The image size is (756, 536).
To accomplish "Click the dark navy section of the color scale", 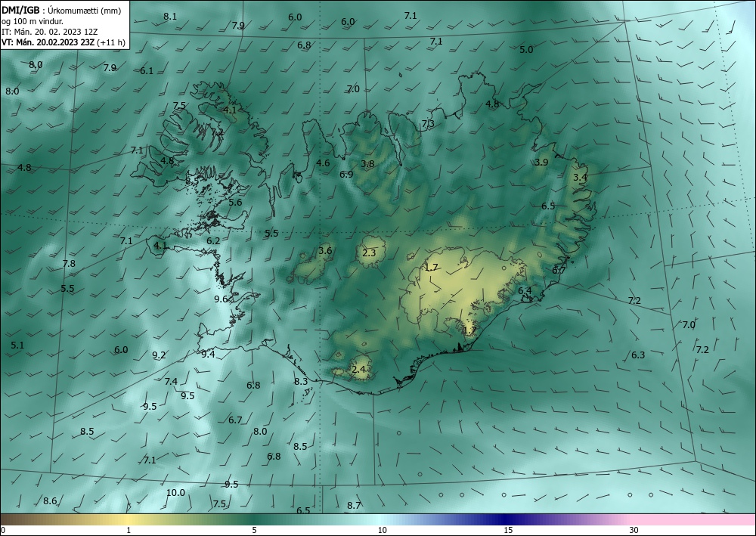I will click(x=507, y=519).
